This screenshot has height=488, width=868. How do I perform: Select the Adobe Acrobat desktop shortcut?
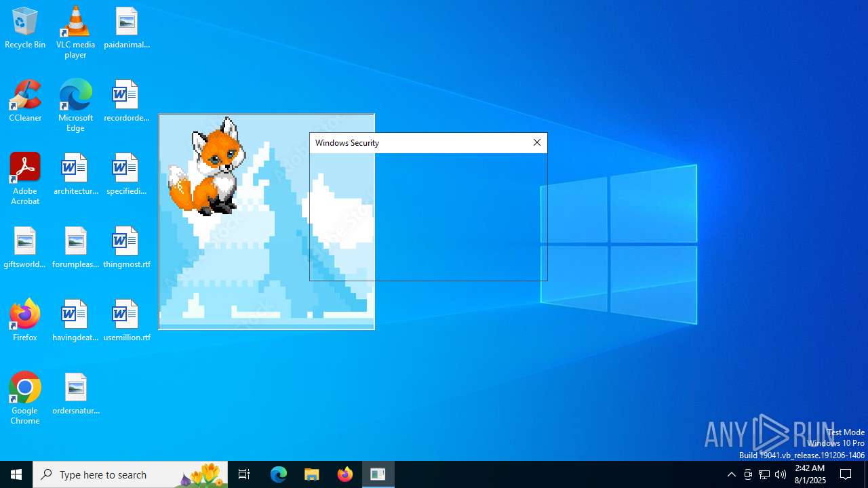(x=25, y=179)
